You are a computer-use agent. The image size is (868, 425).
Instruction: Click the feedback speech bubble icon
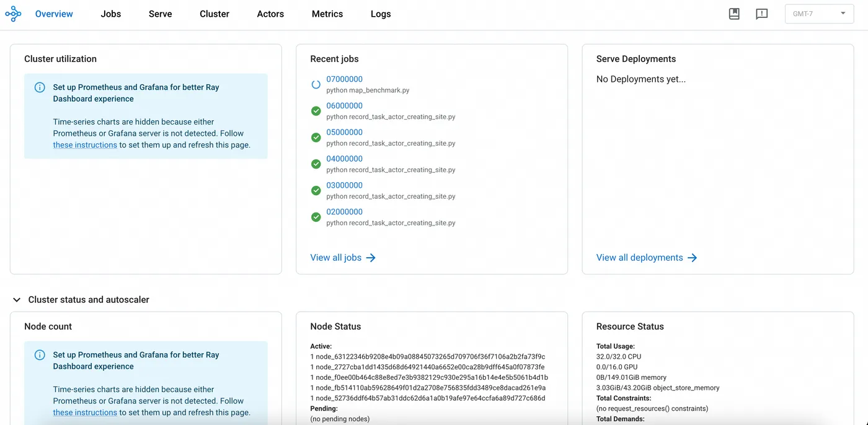click(762, 14)
